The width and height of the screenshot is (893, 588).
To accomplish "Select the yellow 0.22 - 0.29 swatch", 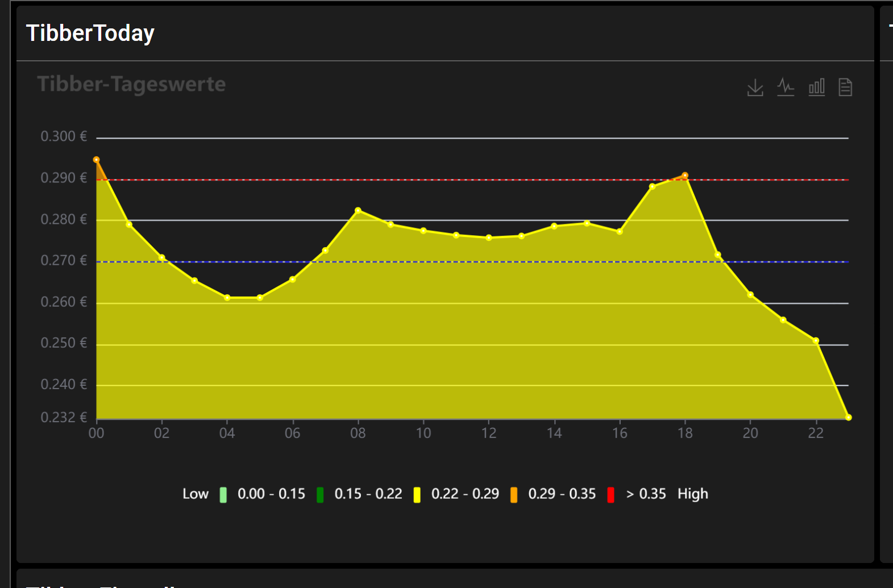I will point(417,495).
